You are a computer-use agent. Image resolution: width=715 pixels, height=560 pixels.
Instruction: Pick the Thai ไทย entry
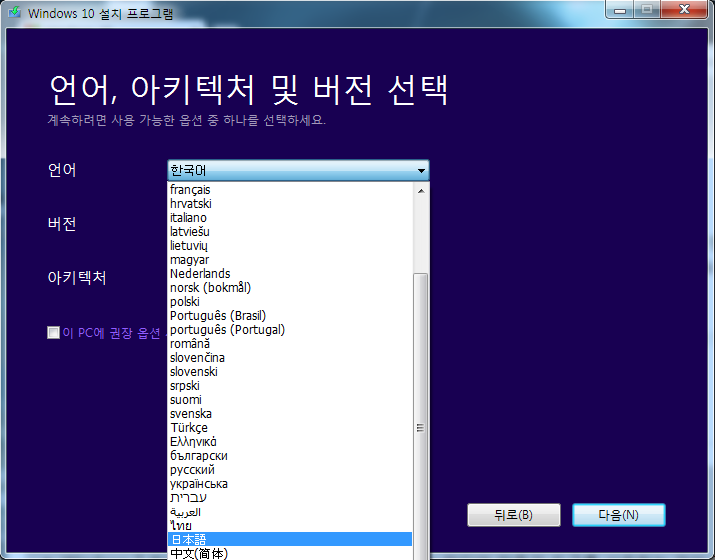pos(290,526)
